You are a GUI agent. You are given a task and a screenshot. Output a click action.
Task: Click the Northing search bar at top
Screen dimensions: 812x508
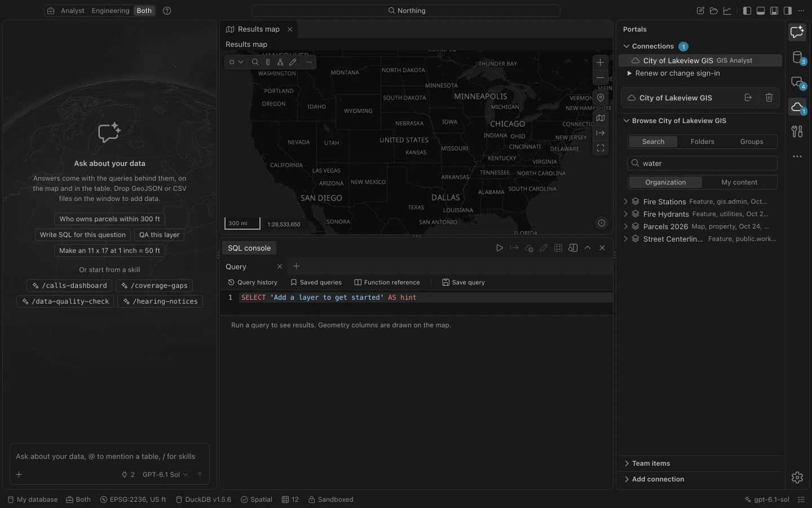(x=406, y=11)
